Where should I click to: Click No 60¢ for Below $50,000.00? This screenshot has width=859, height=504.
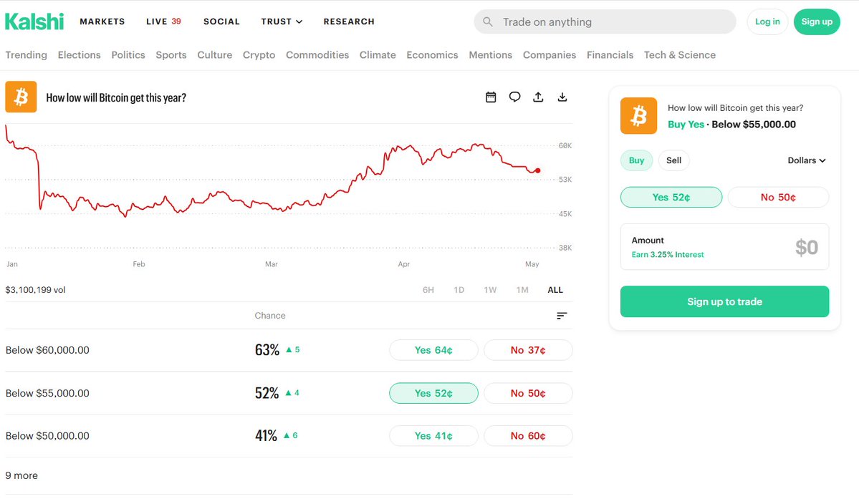coord(528,435)
